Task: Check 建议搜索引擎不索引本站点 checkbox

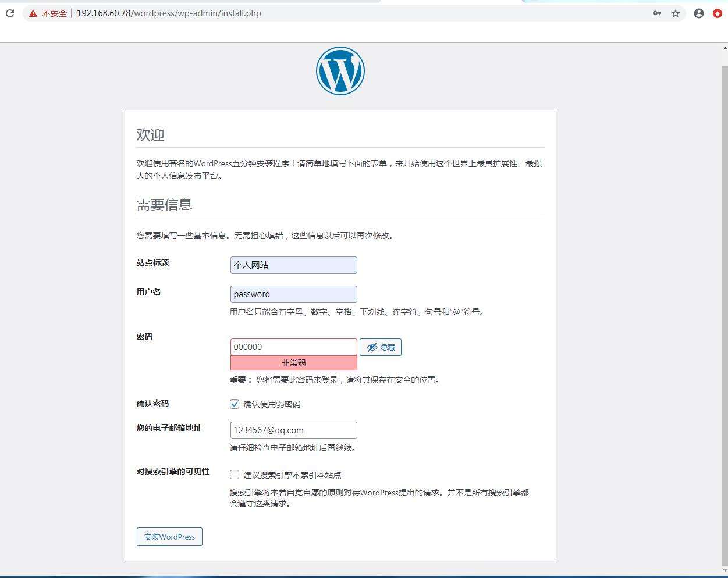Action: (235, 474)
